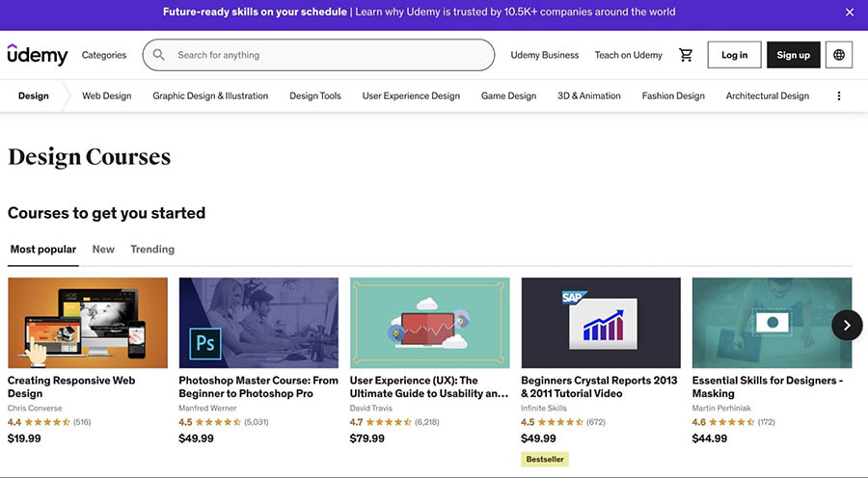Open Web Design subcategory

coord(106,96)
